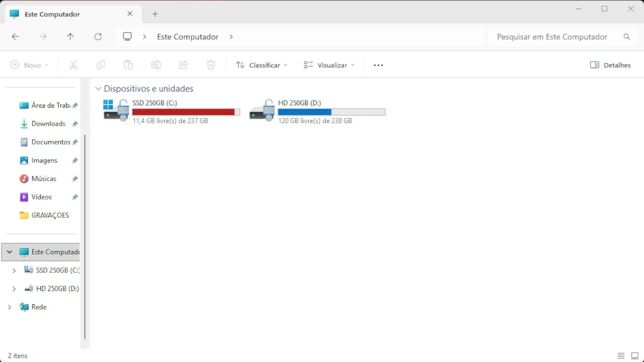Go forward with the right arrow
The width and height of the screenshot is (644, 362).
(x=43, y=37)
